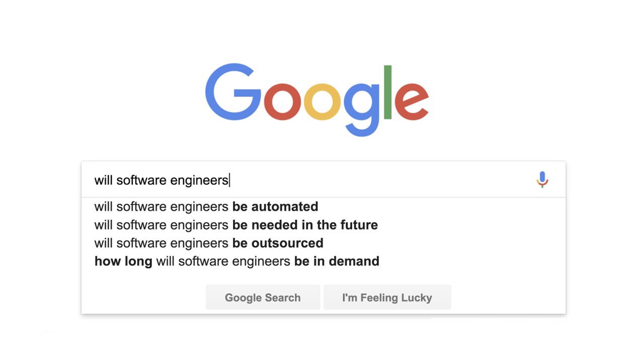This screenshot has width=644, height=362.
Task: Click the word "will" in typed query
Action: tap(103, 180)
